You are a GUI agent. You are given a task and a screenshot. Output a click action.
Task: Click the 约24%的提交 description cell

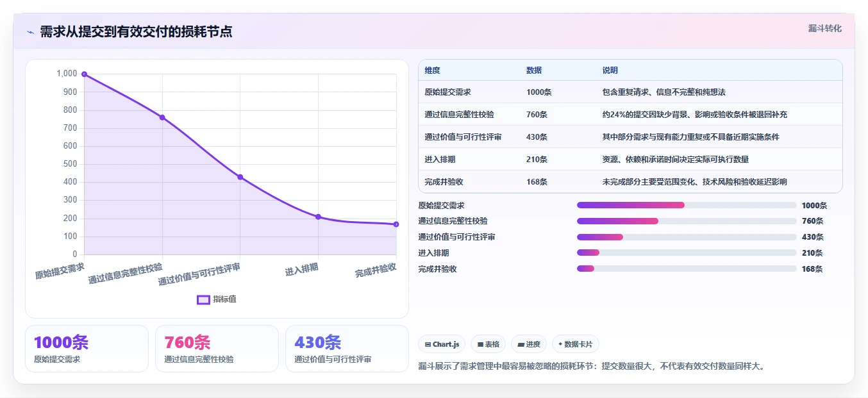[x=694, y=115]
